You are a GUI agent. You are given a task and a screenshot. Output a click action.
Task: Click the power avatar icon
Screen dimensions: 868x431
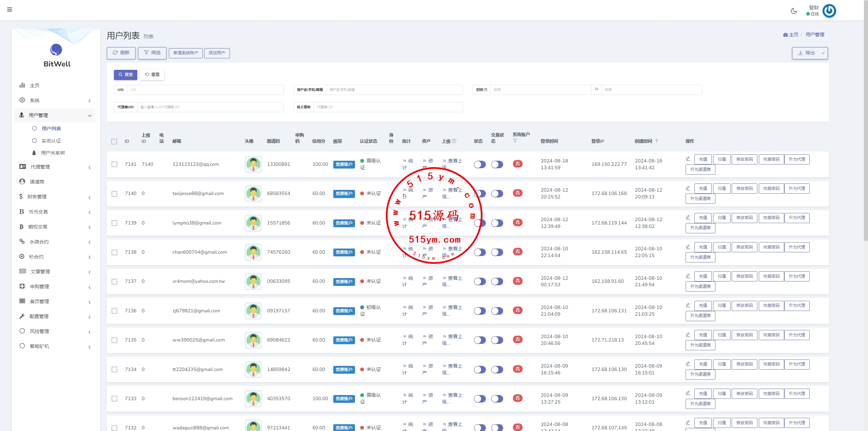[x=829, y=11]
